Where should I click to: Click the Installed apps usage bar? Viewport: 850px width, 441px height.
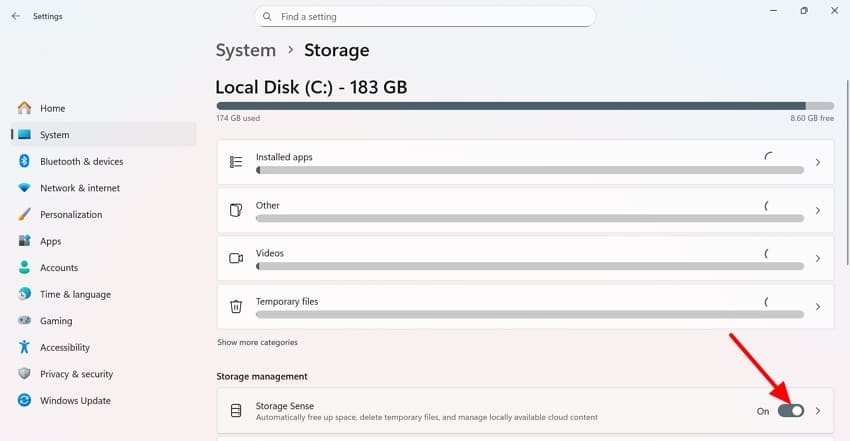pos(530,170)
